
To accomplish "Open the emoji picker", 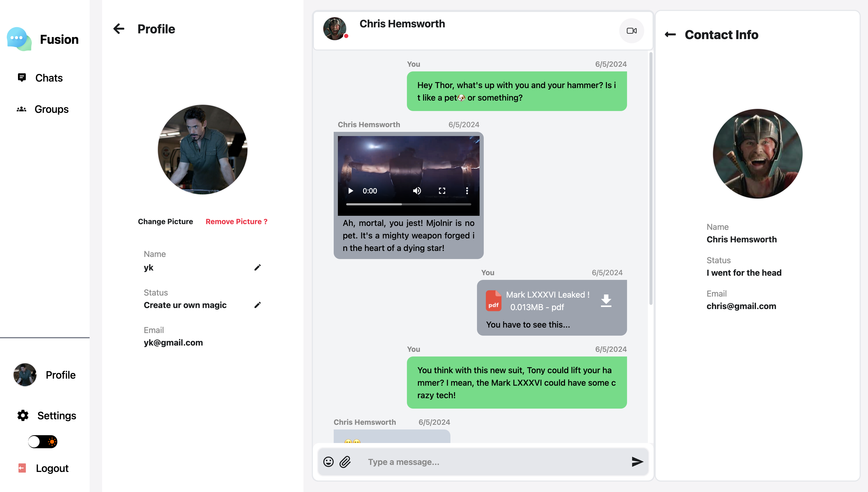I will tap(328, 462).
